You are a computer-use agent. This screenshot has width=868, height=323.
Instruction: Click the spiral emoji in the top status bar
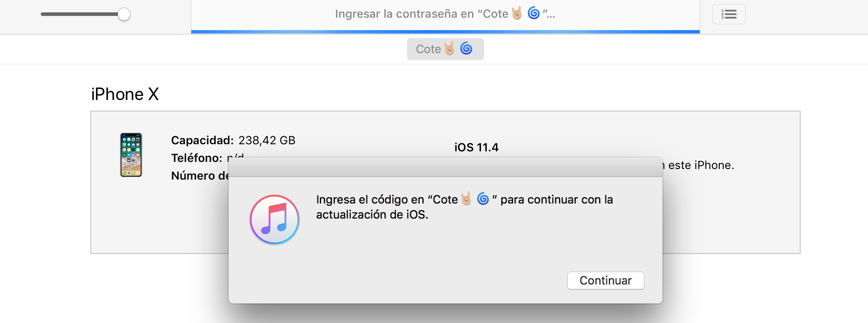534,13
